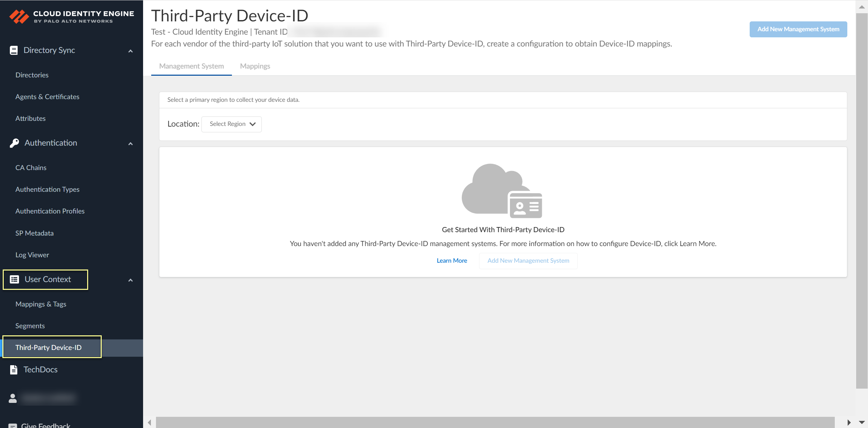This screenshot has width=868, height=428.
Task: Collapse the Authentication section chevron
Action: (131, 144)
